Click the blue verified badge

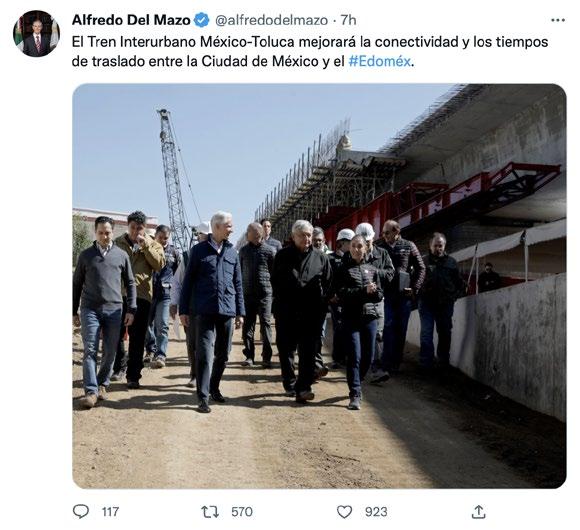tap(202, 20)
